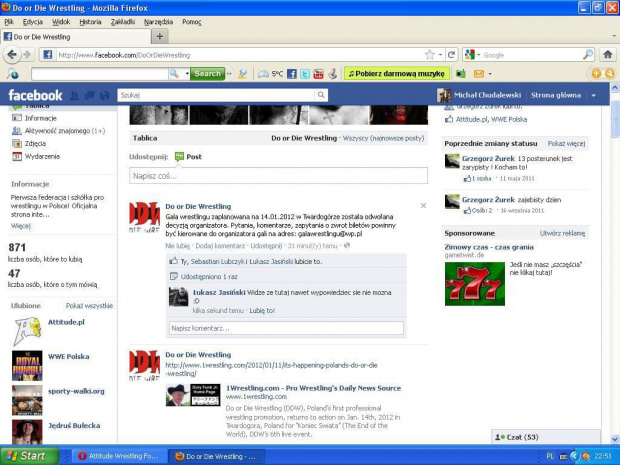This screenshot has height=465, width=620.
Task: Open the 1Wrestling.com article title link
Action: (313, 388)
